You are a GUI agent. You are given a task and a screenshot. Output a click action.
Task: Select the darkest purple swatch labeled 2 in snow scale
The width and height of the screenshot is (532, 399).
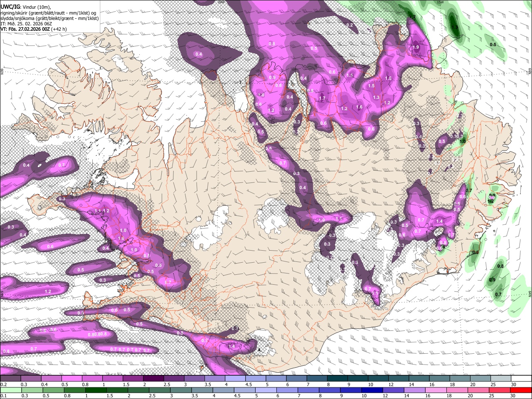pos(153,379)
